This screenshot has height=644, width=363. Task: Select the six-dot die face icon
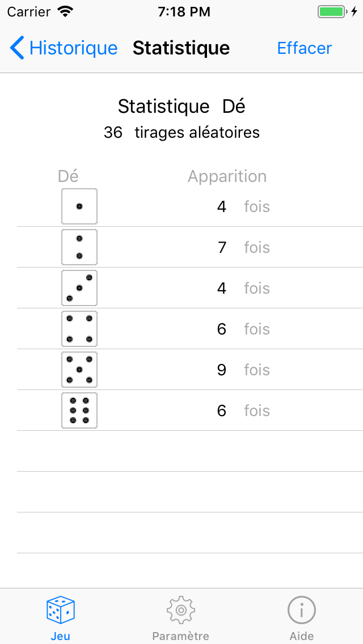pyautogui.click(x=79, y=410)
